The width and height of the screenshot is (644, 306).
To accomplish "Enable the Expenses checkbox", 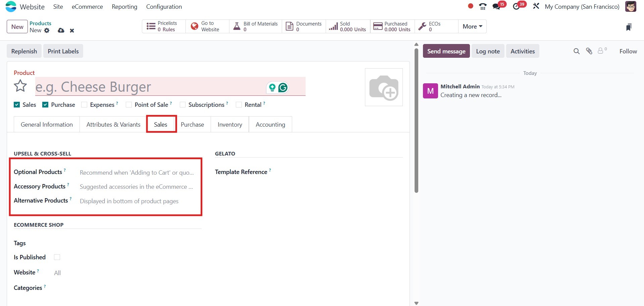I will pos(84,105).
